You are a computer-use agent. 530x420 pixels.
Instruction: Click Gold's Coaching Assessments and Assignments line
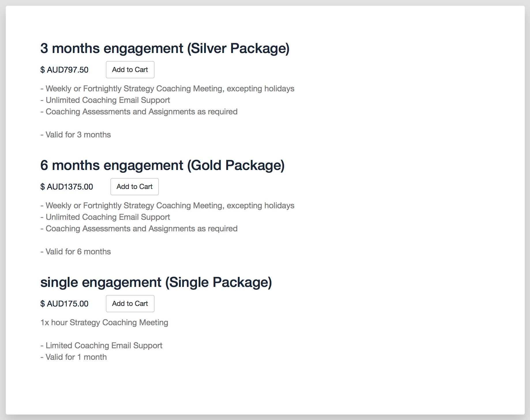pyautogui.click(x=139, y=229)
